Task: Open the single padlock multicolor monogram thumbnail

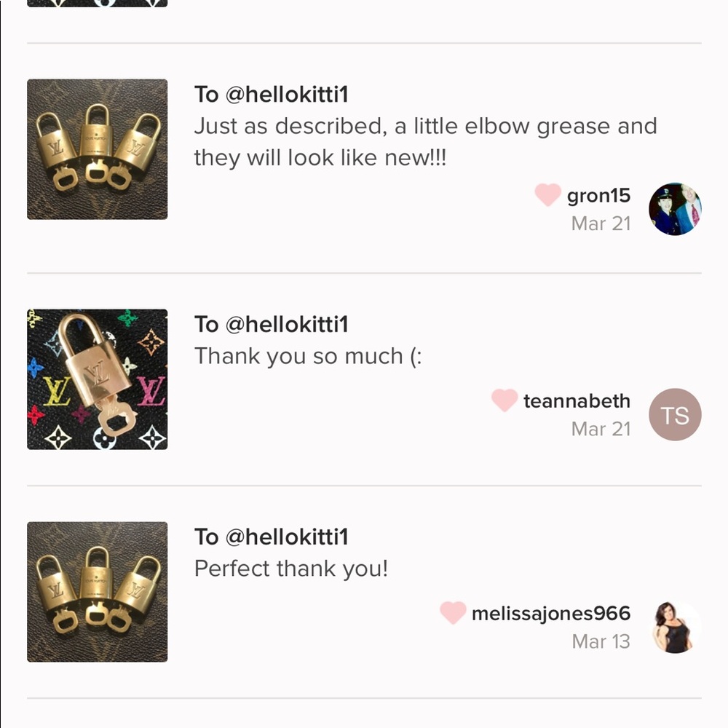Action: click(x=98, y=379)
